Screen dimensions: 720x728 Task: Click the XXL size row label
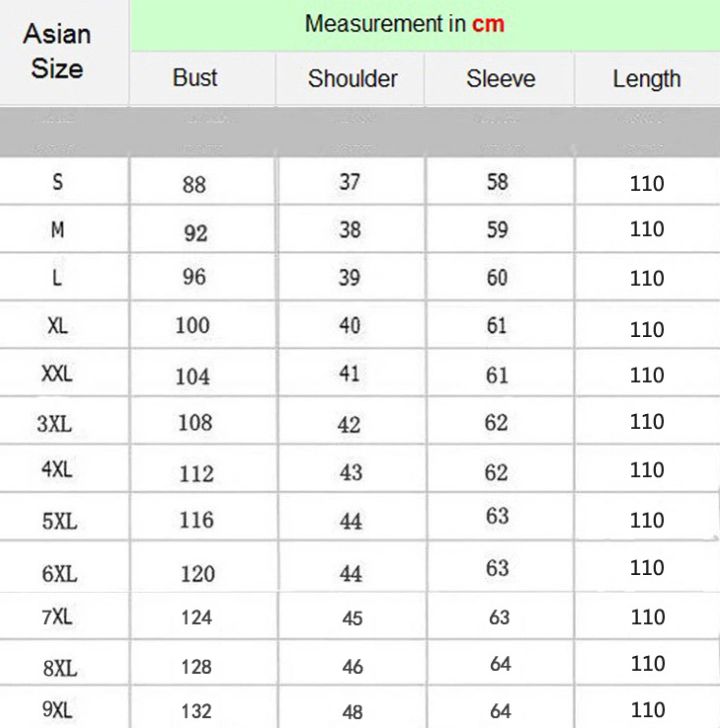(57, 374)
